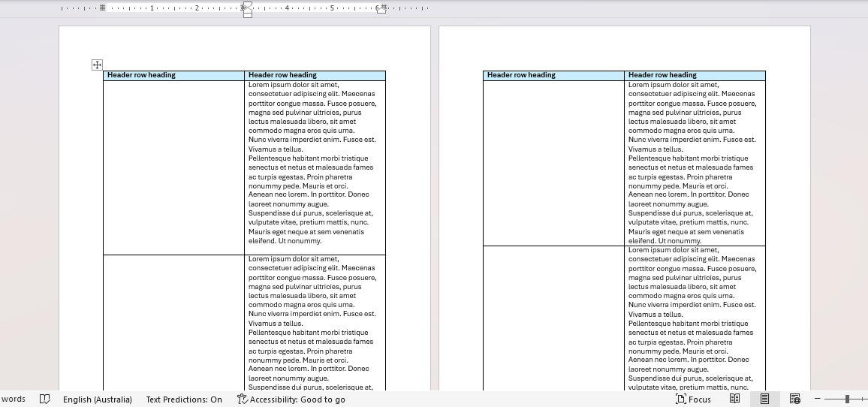Image resolution: width=868 pixels, height=407 pixels.
Task: Switch to Read Mode view
Action: (734, 399)
